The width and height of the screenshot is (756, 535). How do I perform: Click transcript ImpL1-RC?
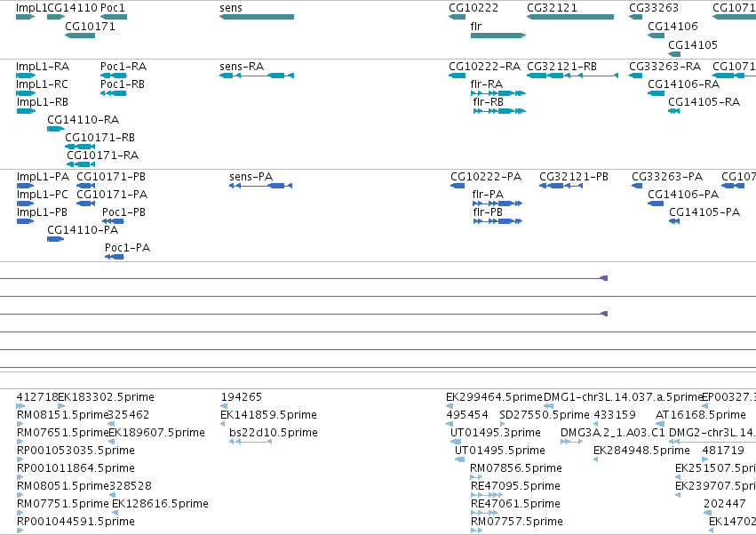point(42,84)
